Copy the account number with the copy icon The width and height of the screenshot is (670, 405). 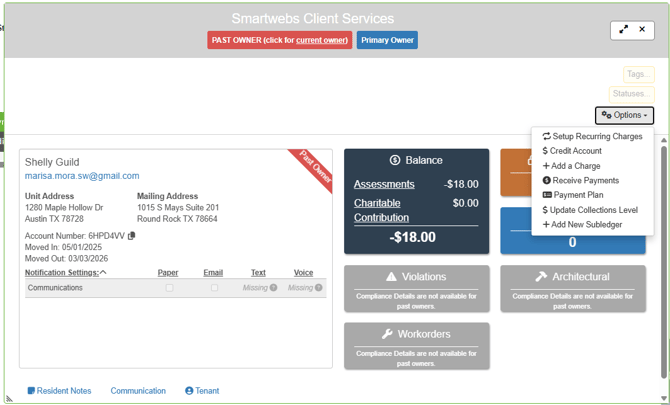[x=132, y=236]
